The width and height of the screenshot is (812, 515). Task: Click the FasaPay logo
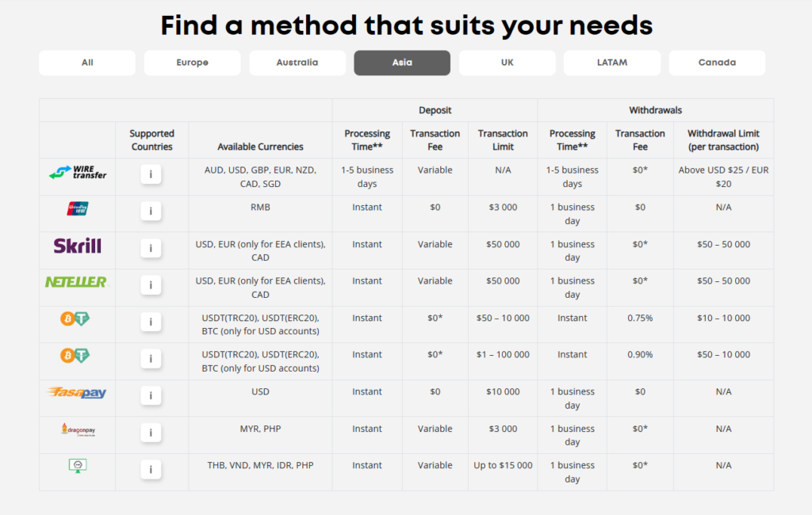click(77, 392)
